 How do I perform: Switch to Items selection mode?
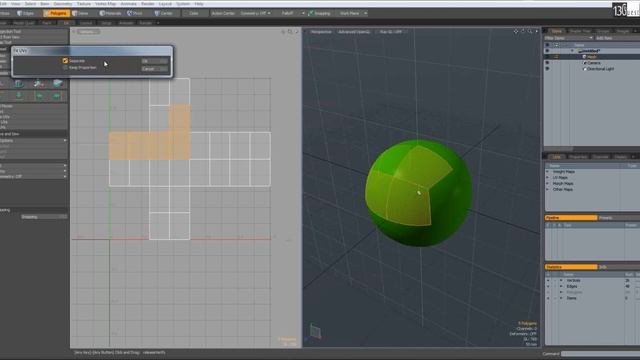click(81, 13)
